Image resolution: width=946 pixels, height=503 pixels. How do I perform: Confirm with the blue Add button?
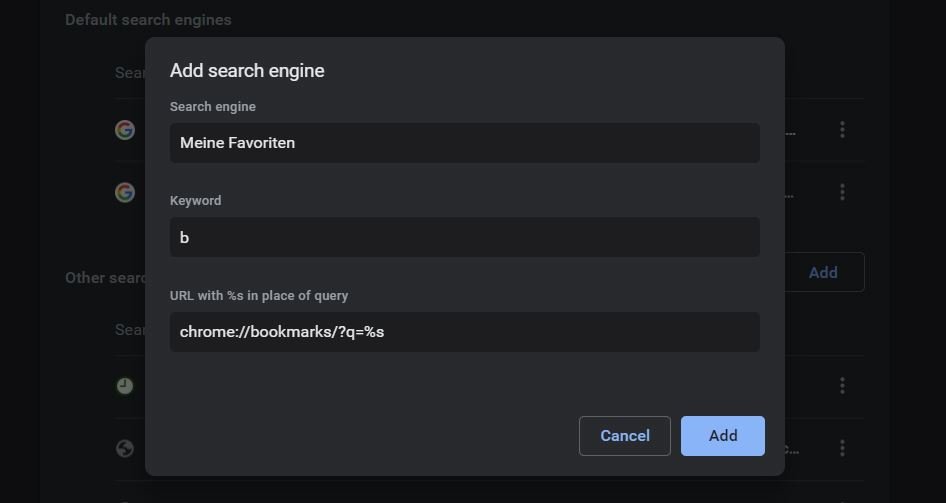tap(723, 436)
